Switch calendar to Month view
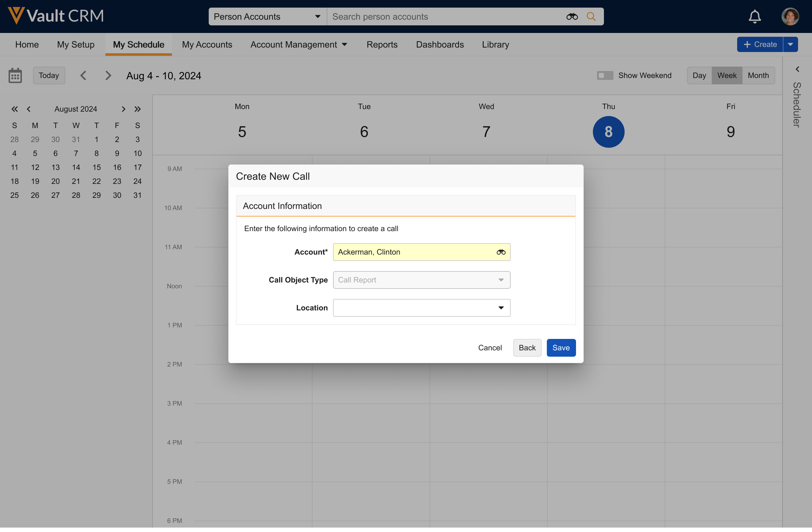Viewport: 812px width, 532px height. (x=758, y=75)
